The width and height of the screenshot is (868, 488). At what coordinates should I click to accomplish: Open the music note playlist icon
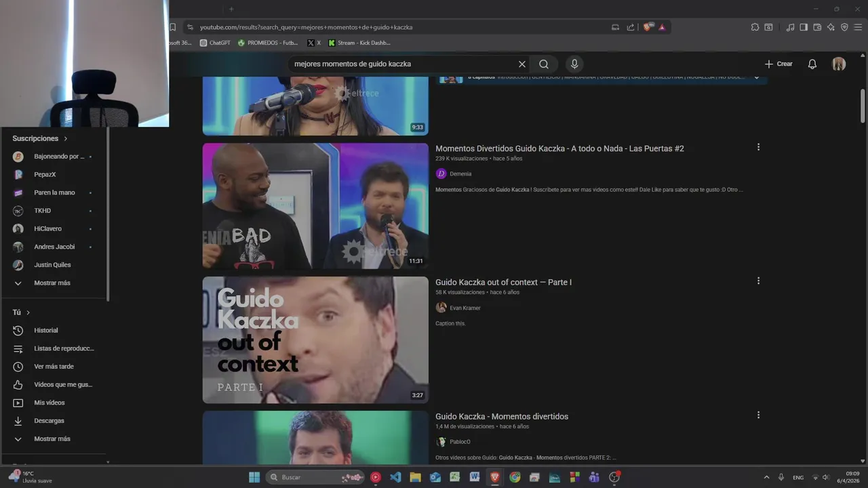pos(790,27)
